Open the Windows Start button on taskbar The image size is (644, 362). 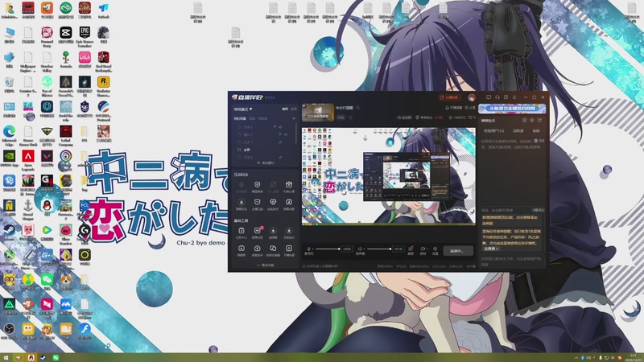click(6, 358)
